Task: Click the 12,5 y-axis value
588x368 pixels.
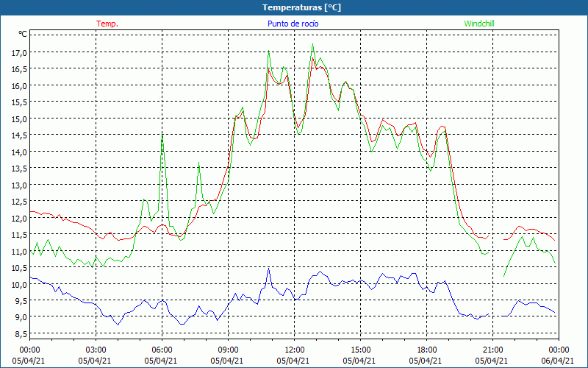Action: tap(19, 202)
